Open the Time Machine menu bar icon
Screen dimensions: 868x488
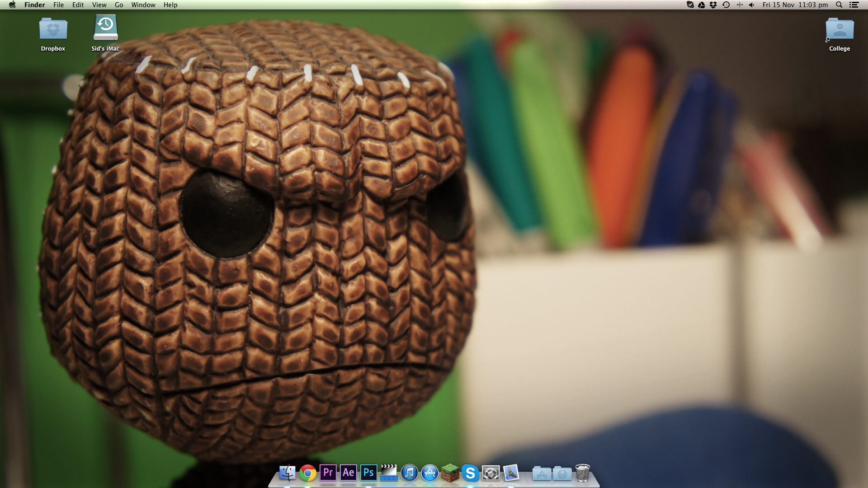click(726, 5)
